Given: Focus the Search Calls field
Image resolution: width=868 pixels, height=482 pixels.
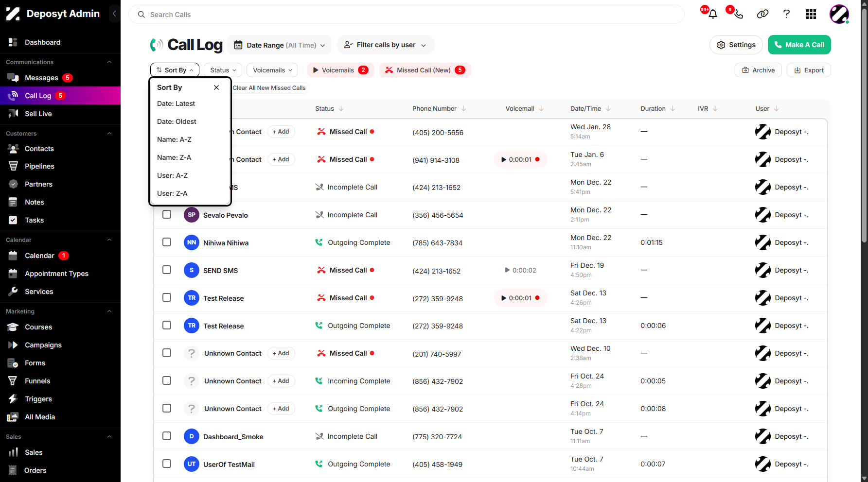Looking at the screenshot, I should [406, 15].
